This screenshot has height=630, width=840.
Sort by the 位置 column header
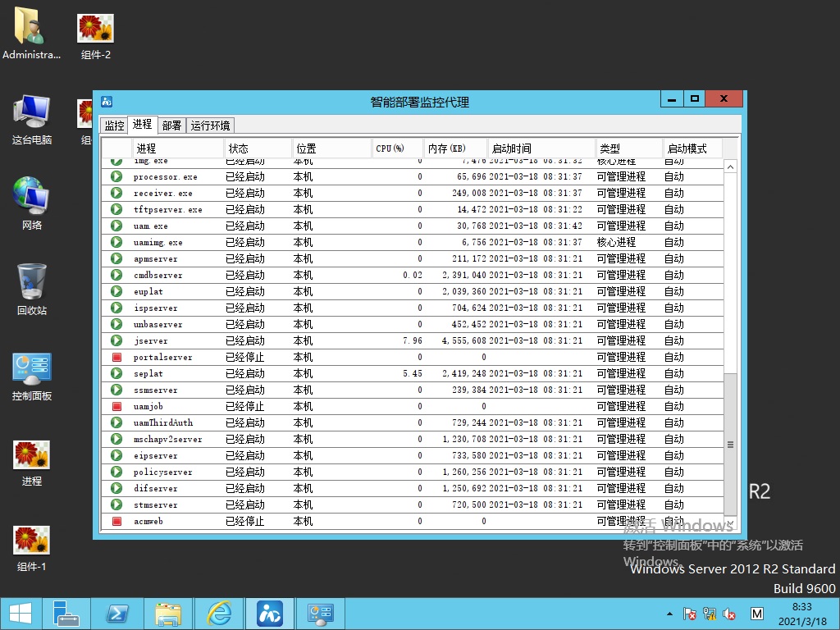click(331, 148)
